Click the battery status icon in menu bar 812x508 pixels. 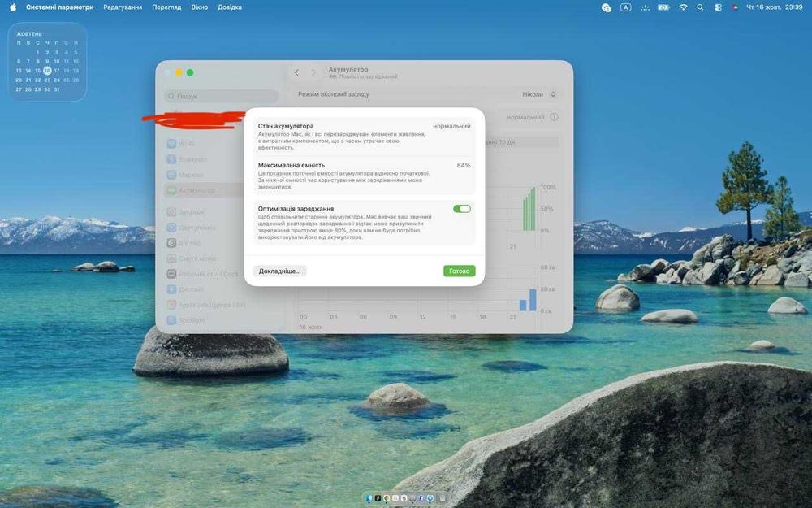point(663,7)
